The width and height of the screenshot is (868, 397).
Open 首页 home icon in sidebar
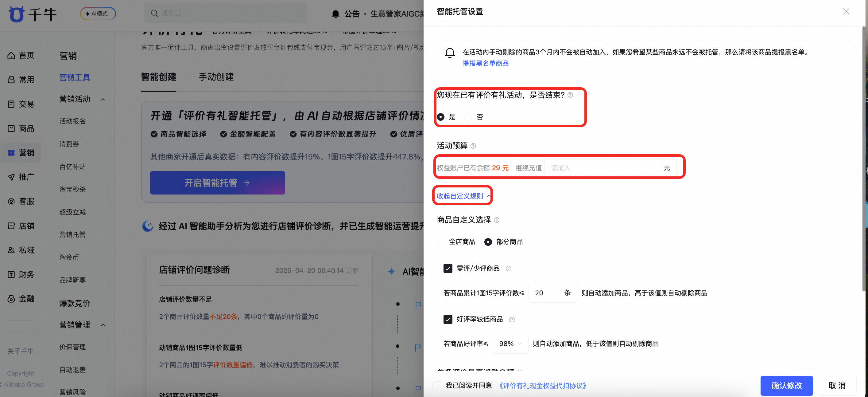click(x=11, y=55)
